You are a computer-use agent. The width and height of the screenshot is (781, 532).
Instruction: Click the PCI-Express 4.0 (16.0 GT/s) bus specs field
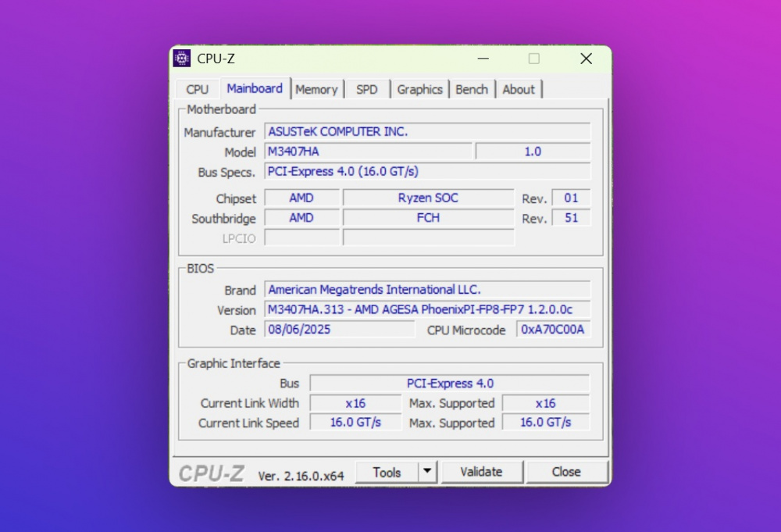point(427,171)
